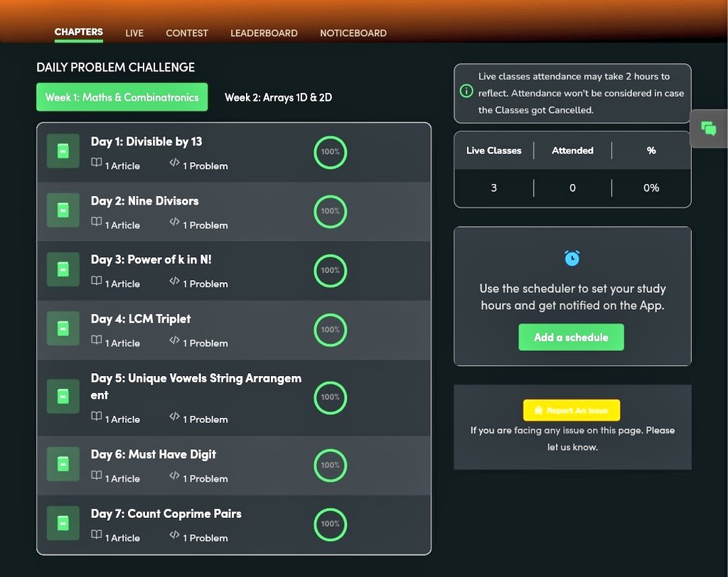Click the Attended column header
The width and height of the screenshot is (728, 577).
tap(572, 151)
